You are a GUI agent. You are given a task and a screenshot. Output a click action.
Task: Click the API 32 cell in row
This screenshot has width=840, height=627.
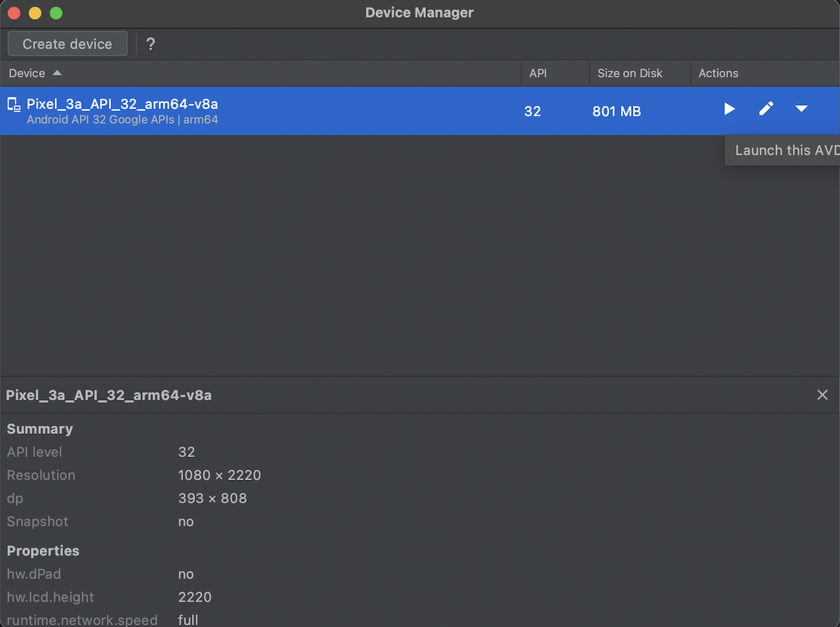pos(532,112)
